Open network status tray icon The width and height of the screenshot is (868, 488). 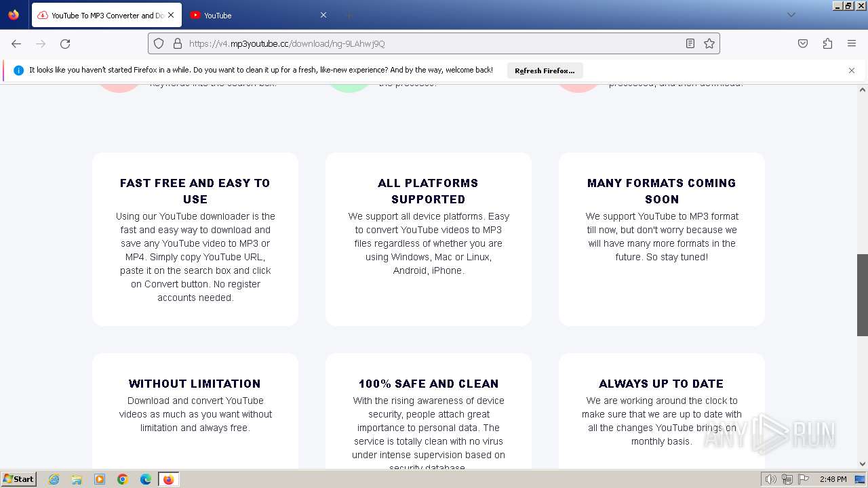click(x=787, y=479)
